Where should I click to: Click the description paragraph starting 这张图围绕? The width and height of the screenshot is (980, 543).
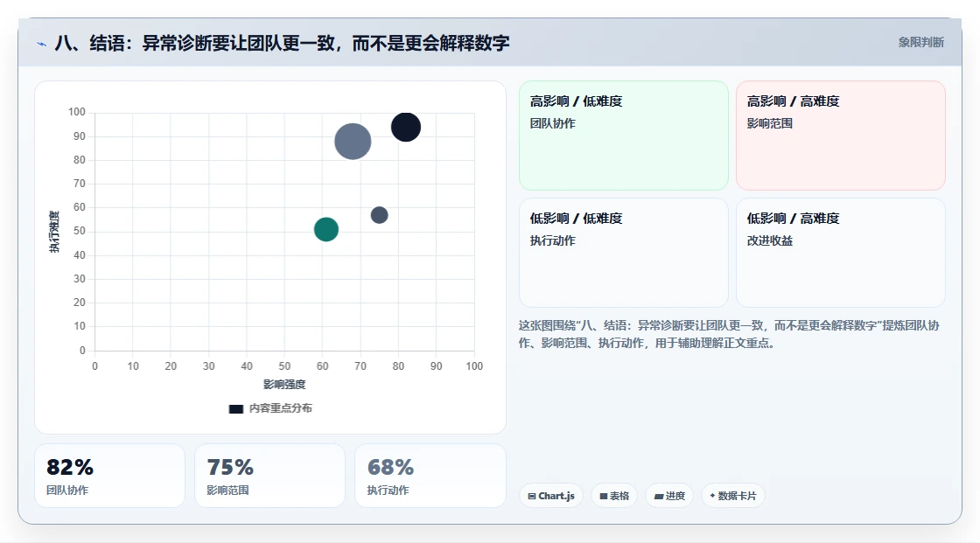(729, 334)
